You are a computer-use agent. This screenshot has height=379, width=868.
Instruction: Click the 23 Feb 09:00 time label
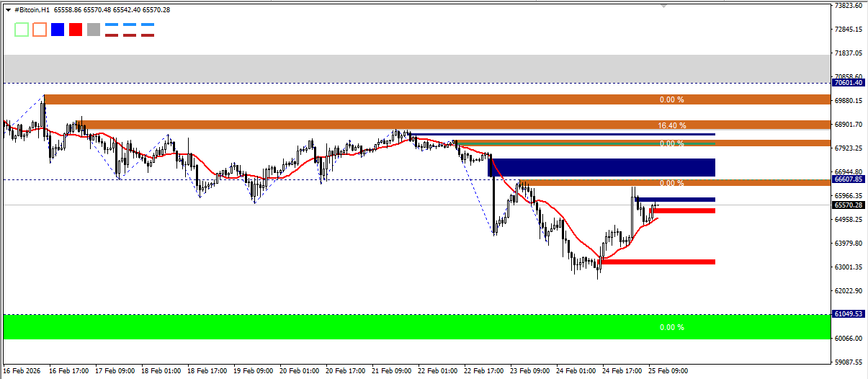530,371
